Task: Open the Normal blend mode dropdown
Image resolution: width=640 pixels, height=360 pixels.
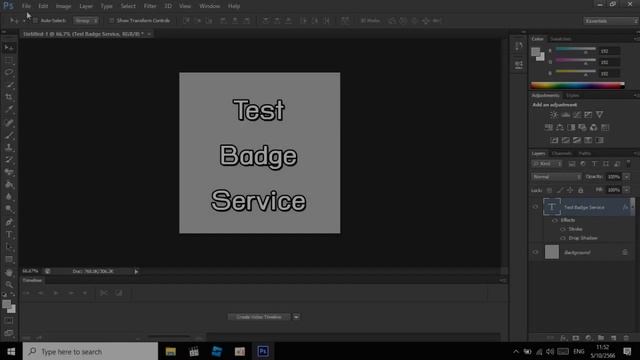Action: [x=556, y=177]
